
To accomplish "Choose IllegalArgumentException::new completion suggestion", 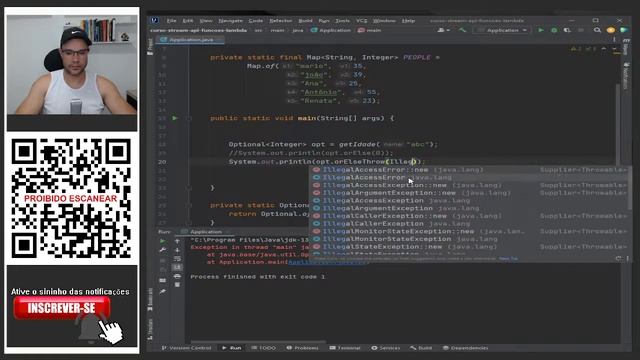I will (x=469, y=193).
